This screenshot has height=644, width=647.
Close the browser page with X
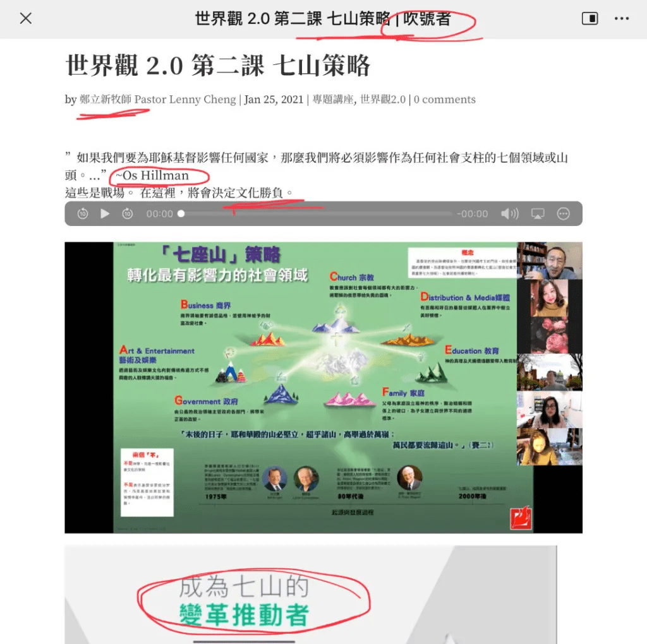tap(25, 18)
